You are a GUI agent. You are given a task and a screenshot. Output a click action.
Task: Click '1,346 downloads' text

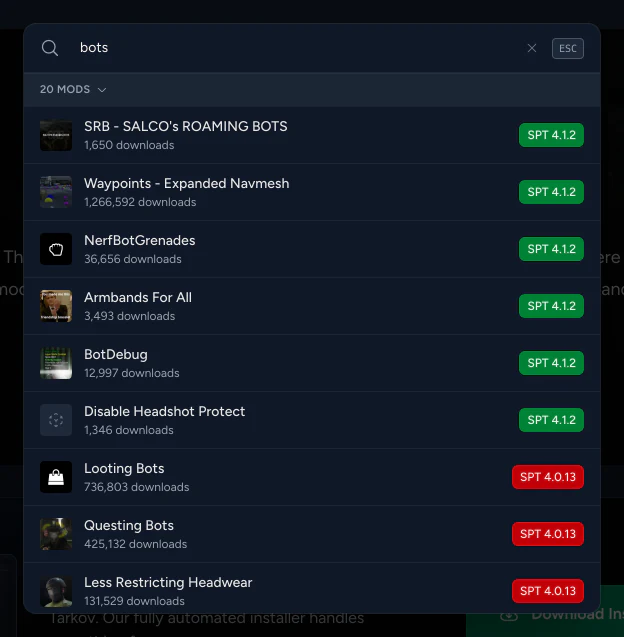pyautogui.click(x=128, y=430)
